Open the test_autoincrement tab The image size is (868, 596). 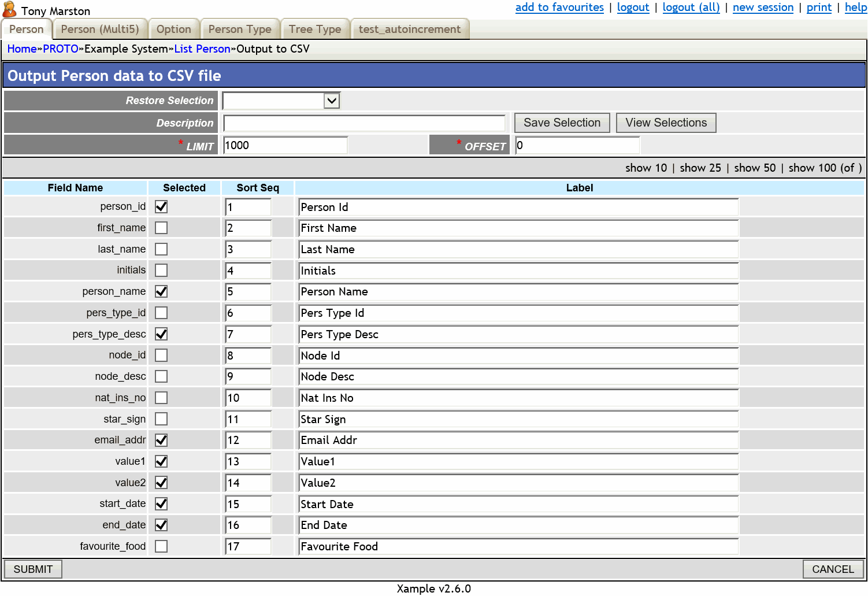click(x=410, y=28)
